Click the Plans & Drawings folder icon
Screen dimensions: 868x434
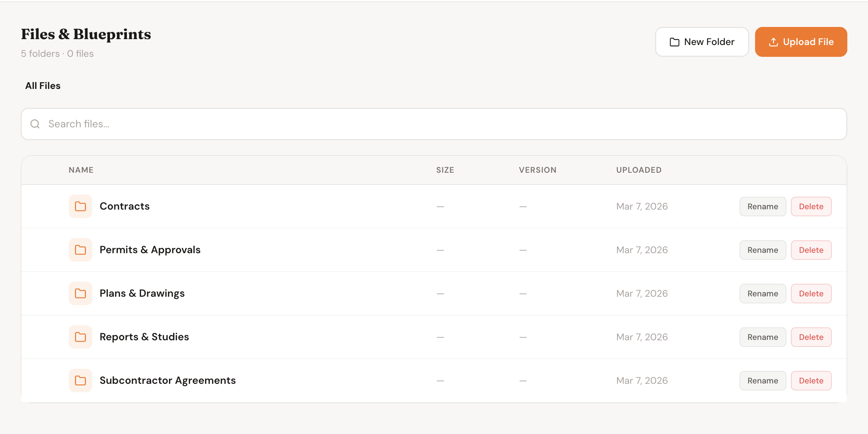coord(80,293)
